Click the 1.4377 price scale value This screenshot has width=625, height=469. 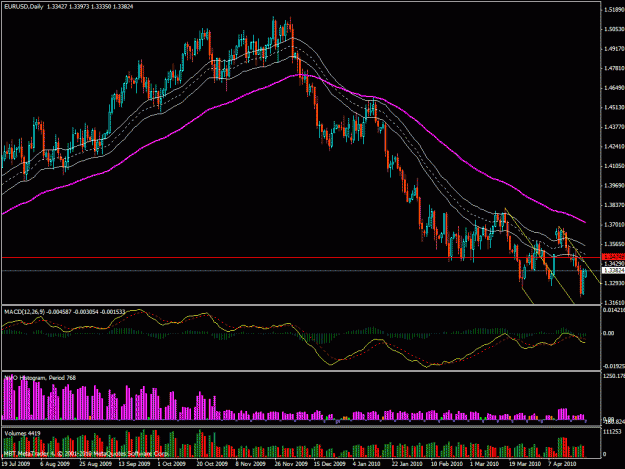614,127
